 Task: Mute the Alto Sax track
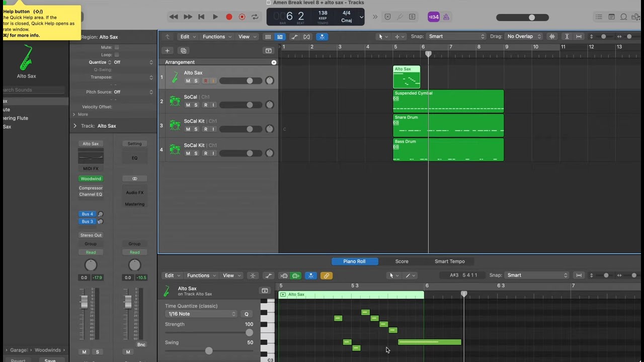tap(188, 81)
